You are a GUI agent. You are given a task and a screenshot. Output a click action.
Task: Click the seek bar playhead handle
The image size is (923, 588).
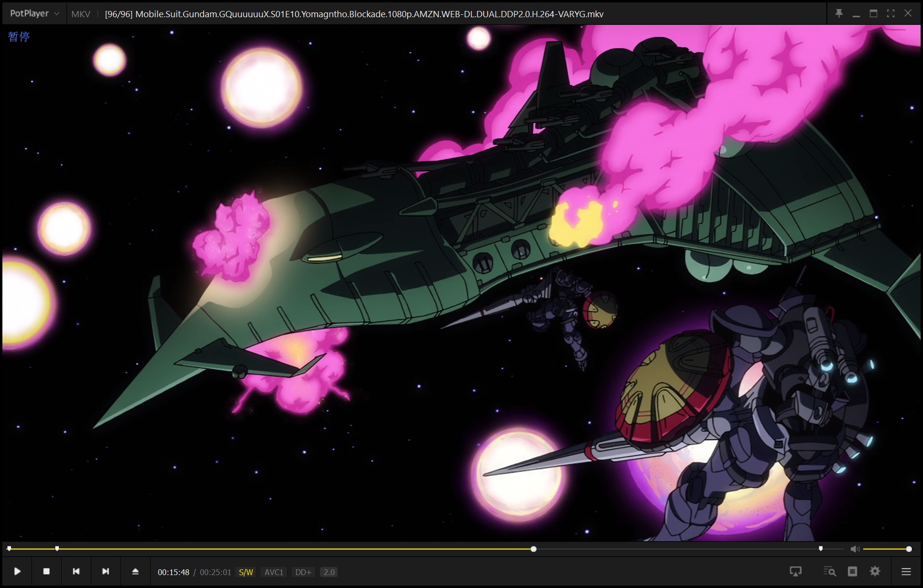tap(534, 549)
